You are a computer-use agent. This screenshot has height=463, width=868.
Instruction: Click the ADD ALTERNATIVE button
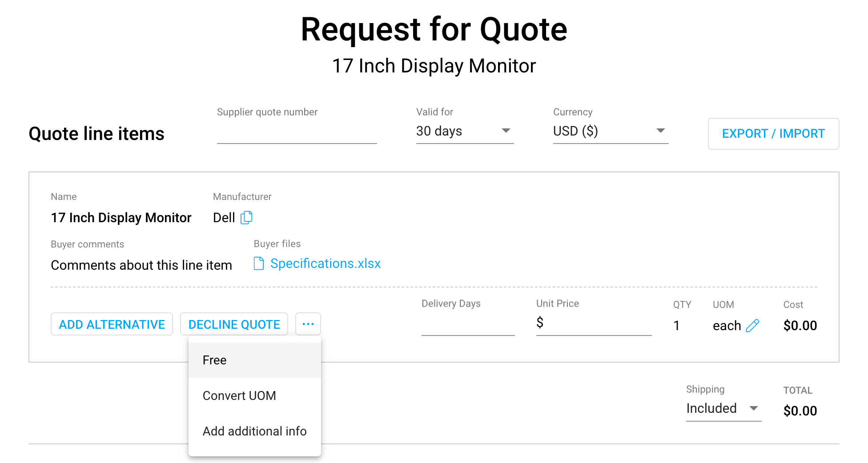112,324
